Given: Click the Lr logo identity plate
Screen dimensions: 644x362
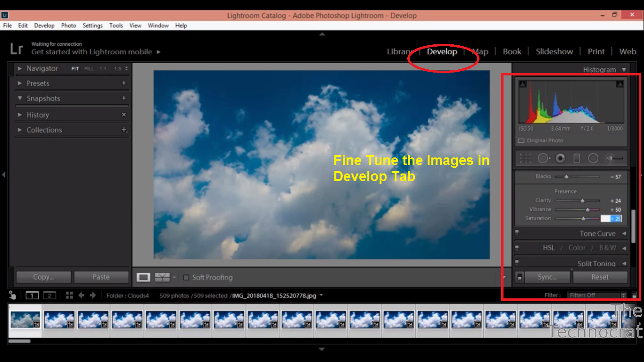Looking at the screenshot, I should [x=17, y=49].
